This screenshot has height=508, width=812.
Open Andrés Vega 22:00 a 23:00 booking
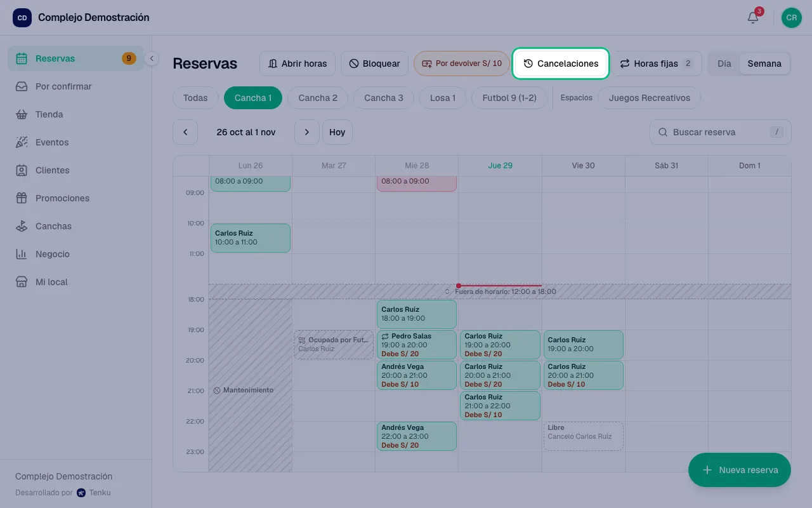click(417, 436)
